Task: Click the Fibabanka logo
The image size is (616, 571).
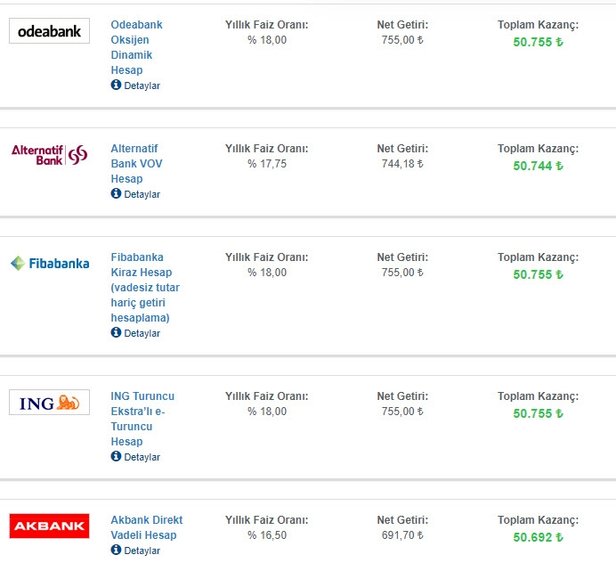Action: (49, 263)
